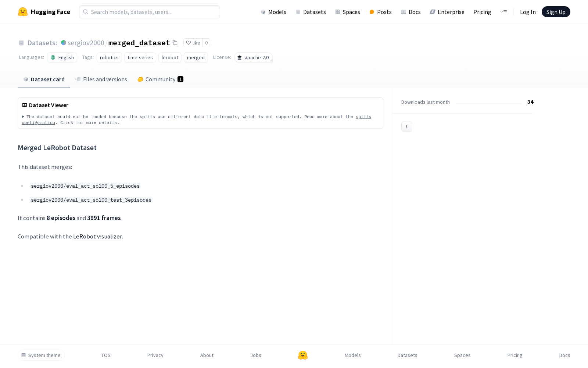Click sergiov2000/eval_act_so100_5_episodes text

click(x=85, y=186)
